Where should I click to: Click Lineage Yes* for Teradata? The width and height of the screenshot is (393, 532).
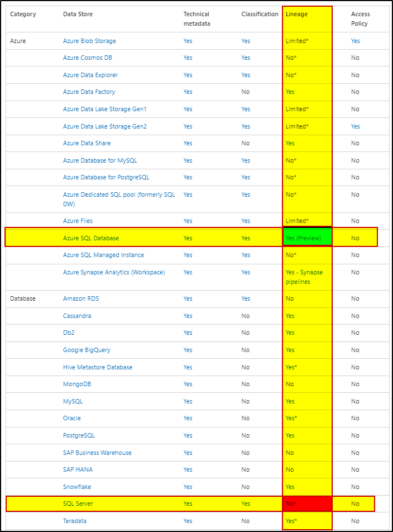(291, 521)
